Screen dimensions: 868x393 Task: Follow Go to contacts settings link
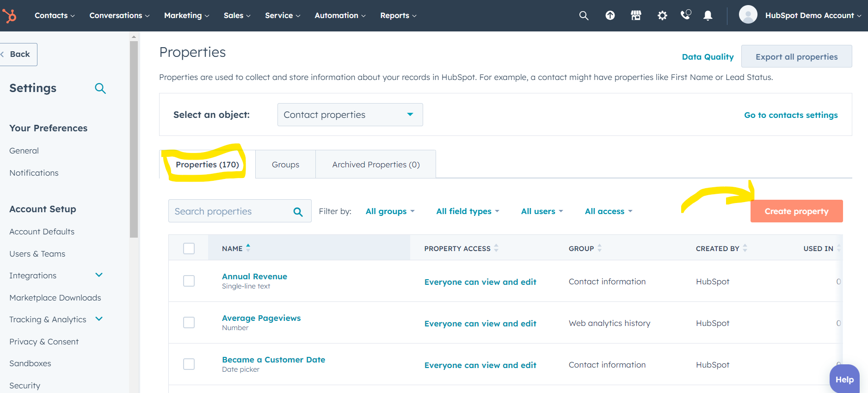tap(791, 115)
